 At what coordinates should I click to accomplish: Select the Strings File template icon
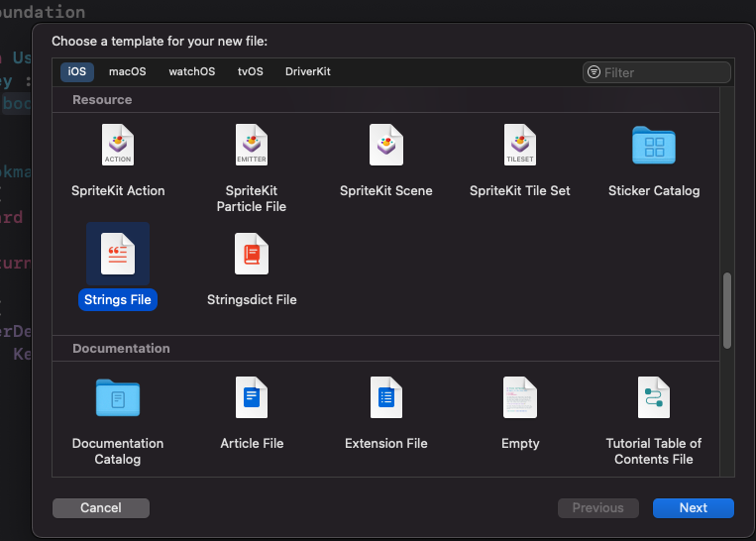[118, 254]
